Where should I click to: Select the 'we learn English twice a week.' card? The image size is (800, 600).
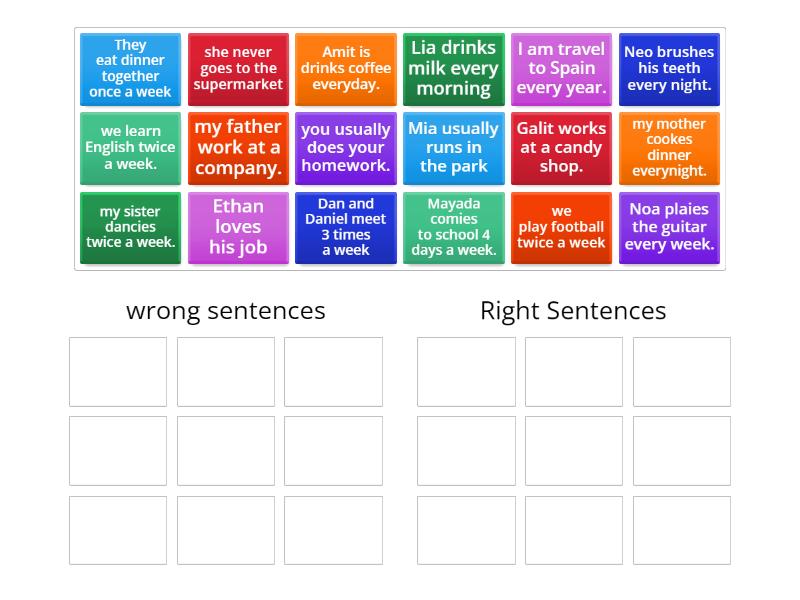[x=130, y=148]
